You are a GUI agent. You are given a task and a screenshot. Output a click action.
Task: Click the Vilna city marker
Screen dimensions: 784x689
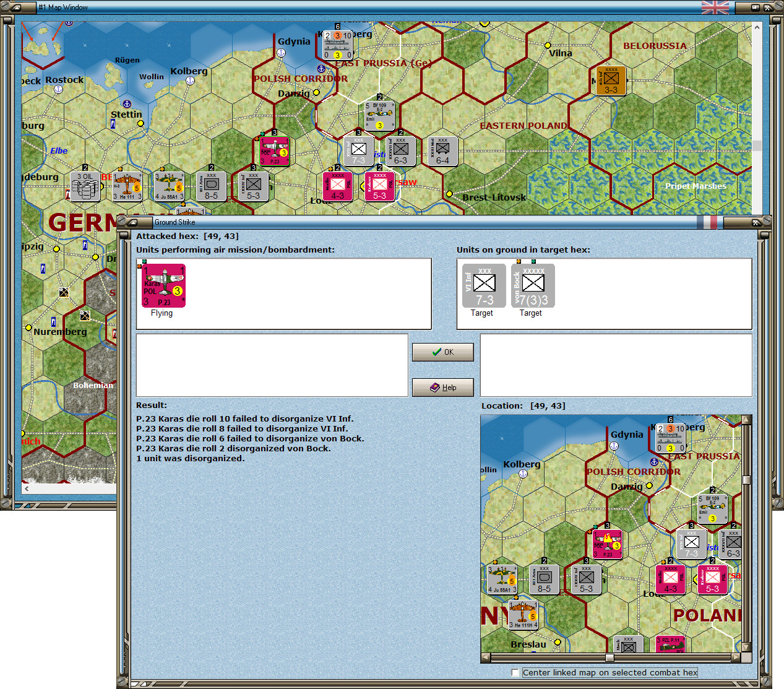pos(548,45)
